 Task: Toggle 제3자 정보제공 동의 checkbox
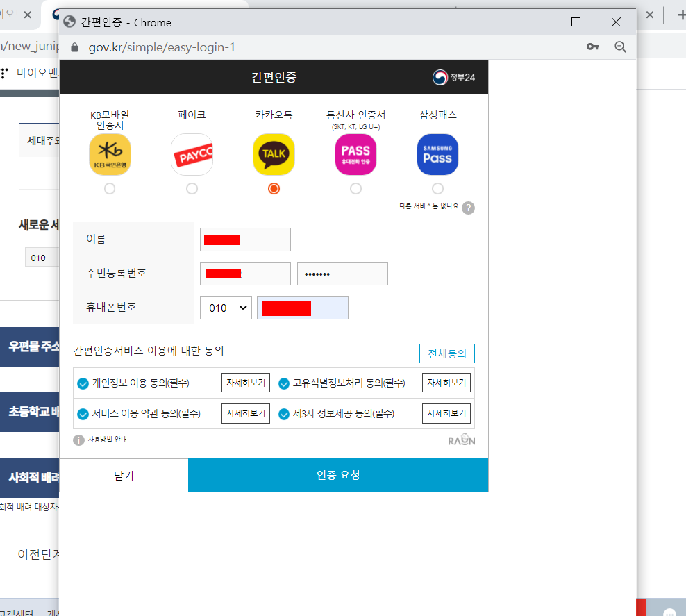284,415
